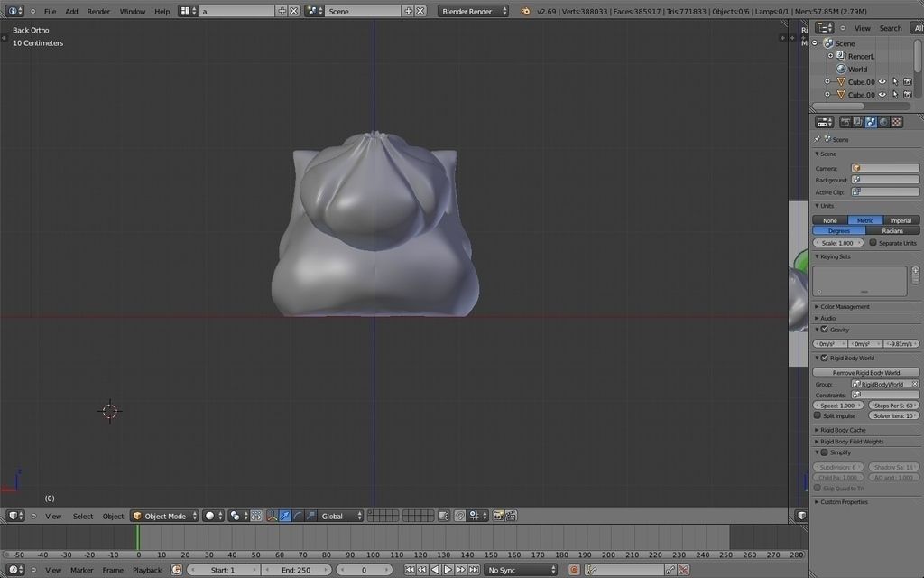The width and height of the screenshot is (924, 578).
Task: Expand the RenderLayers tree node
Action: tap(830, 56)
